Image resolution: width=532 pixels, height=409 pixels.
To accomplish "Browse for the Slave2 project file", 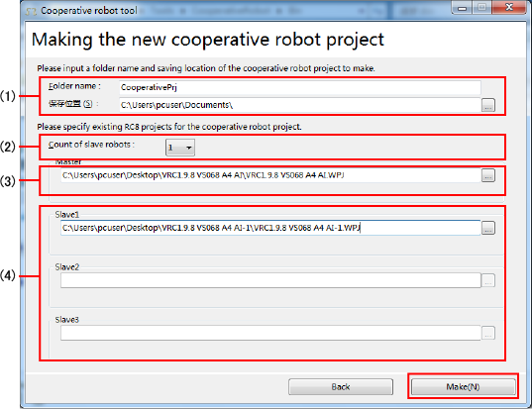I will (x=488, y=280).
